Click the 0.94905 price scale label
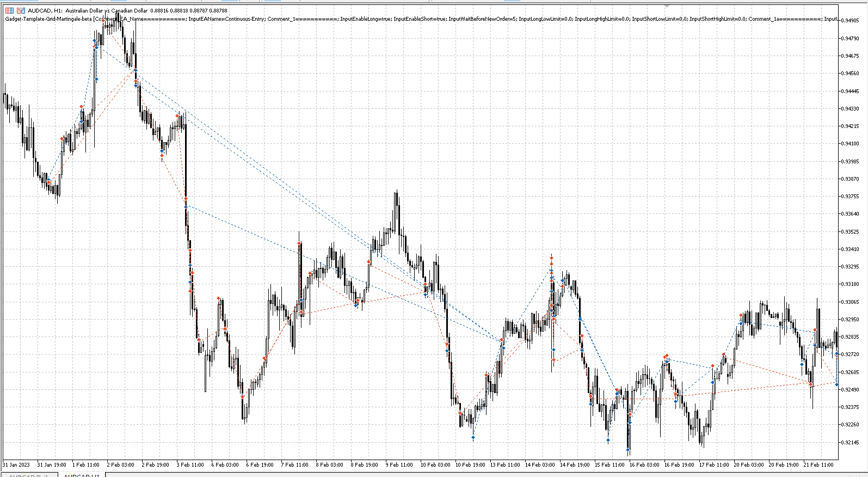This screenshot has width=868, height=477. 850,21
